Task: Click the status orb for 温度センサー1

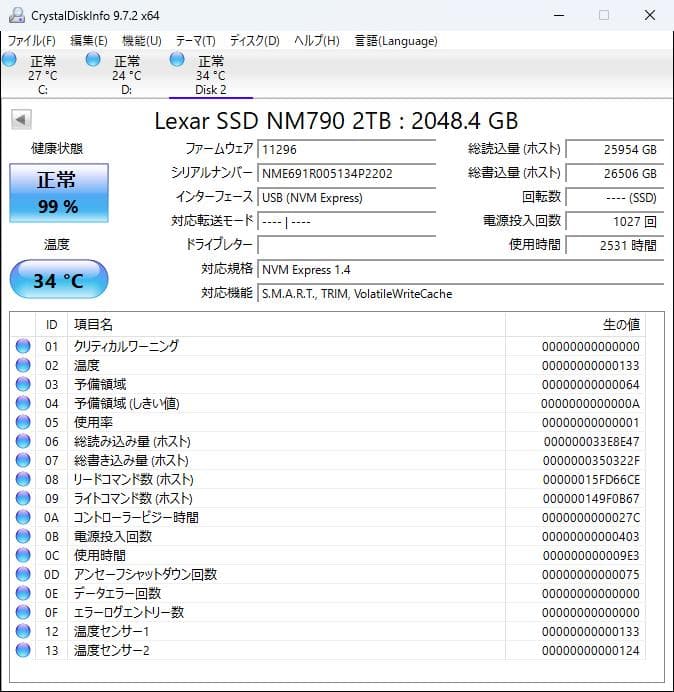Action: 23,631
